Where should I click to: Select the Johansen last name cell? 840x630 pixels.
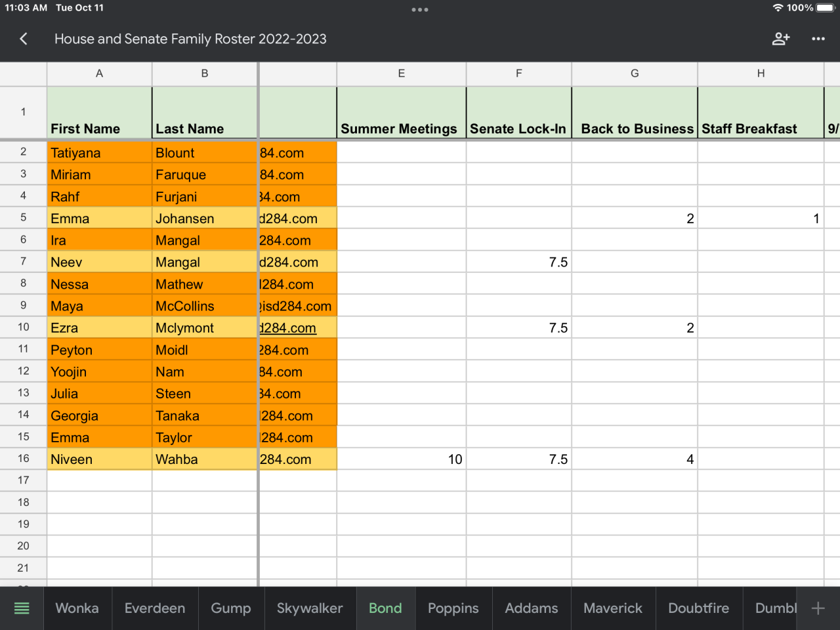tap(205, 219)
